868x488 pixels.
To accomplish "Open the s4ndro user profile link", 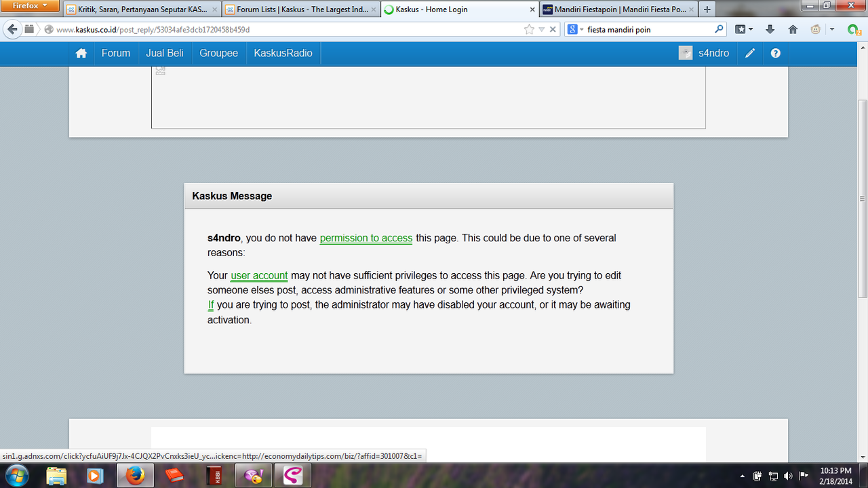I will coord(714,53).
